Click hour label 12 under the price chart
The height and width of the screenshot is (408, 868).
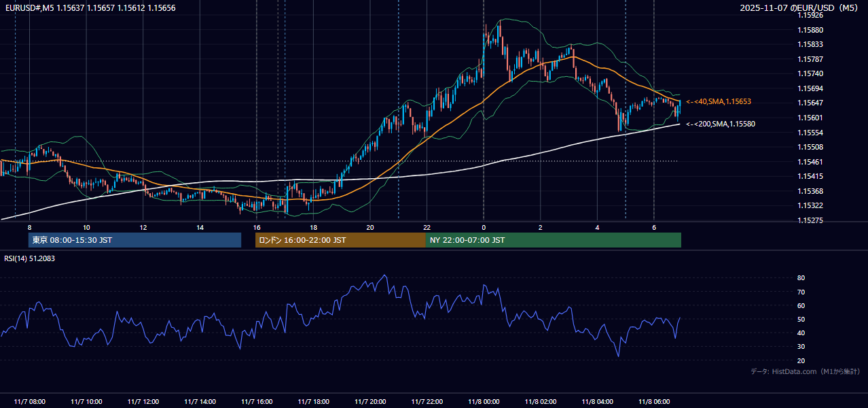[x=143, y=227]
